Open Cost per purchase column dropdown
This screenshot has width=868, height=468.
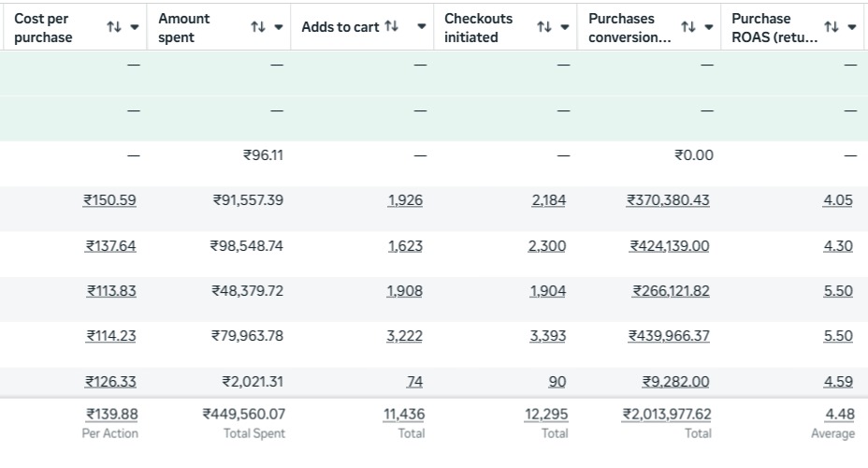click(135, 27)
